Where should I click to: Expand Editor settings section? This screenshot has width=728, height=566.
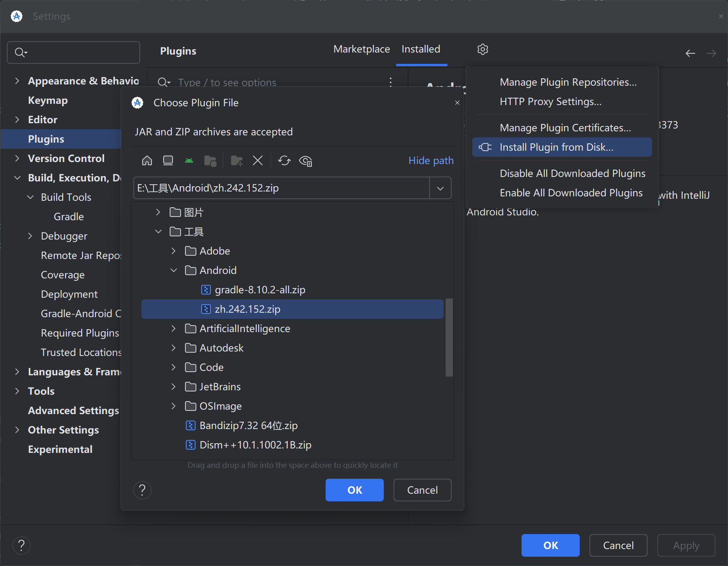17,120
